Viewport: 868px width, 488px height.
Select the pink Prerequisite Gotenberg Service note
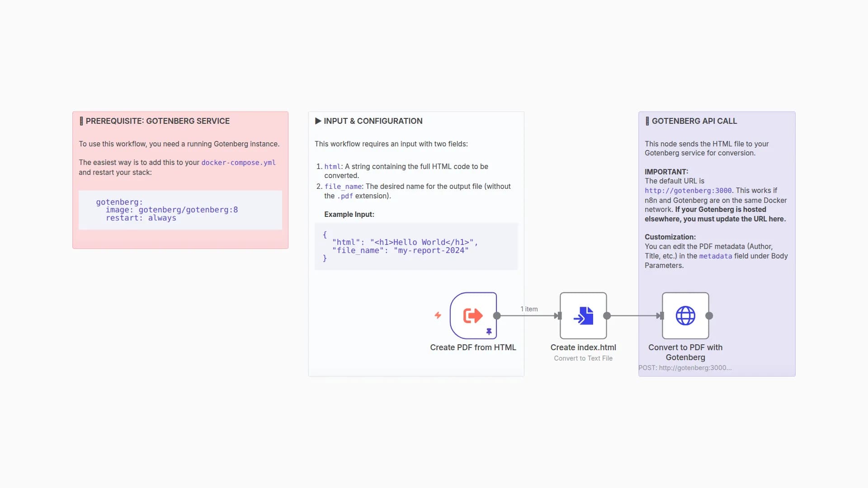pyautogui.click(x=180, y=239)
